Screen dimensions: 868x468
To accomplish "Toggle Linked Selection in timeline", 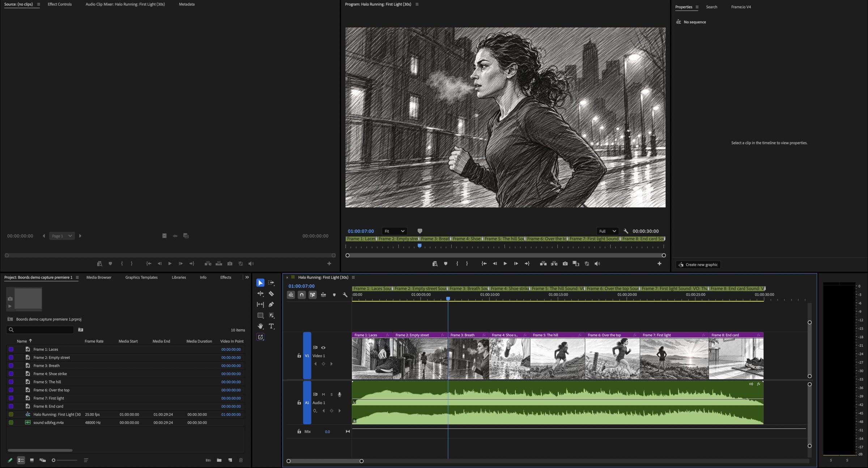I will (312, 295).
